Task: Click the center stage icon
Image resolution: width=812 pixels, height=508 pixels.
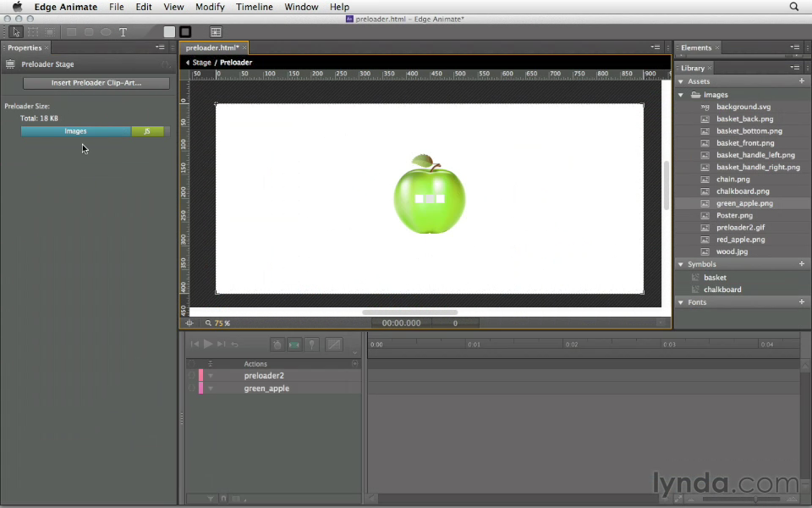Action: click(x=189, y=323)
